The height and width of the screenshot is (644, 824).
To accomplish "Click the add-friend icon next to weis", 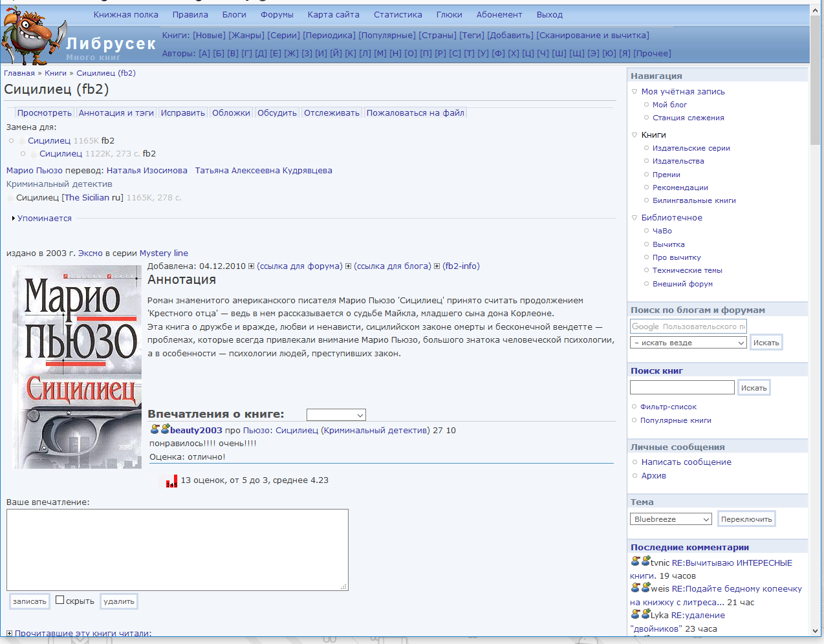I will [x=645, y=588].
